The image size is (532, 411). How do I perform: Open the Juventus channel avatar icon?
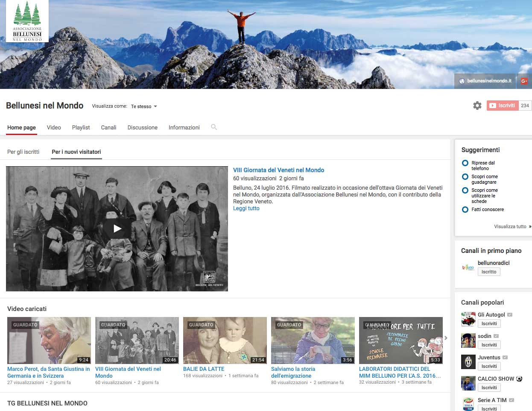468,362
